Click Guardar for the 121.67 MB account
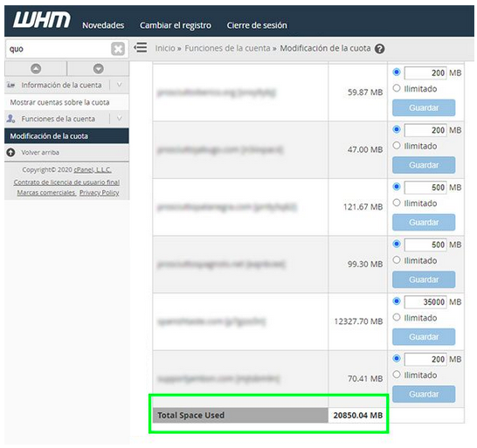Viewport: 477px width, 448px height. coord(424,223)
